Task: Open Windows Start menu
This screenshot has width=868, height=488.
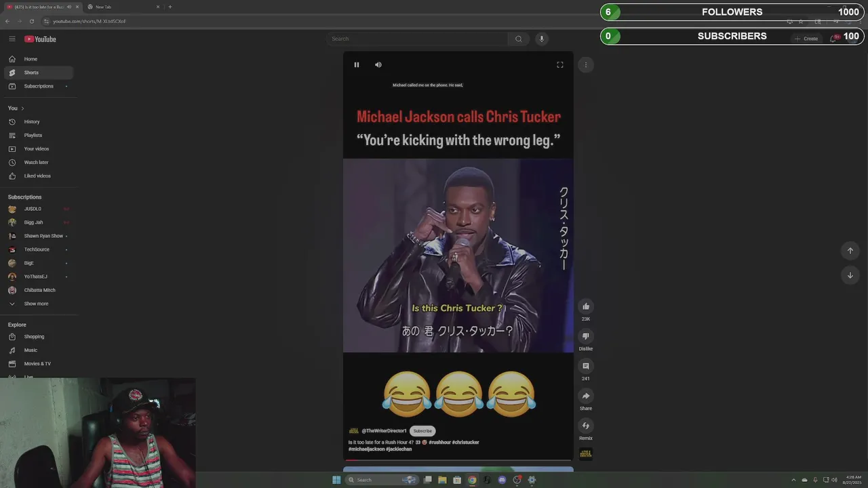Action: click(x=336, y=480)
